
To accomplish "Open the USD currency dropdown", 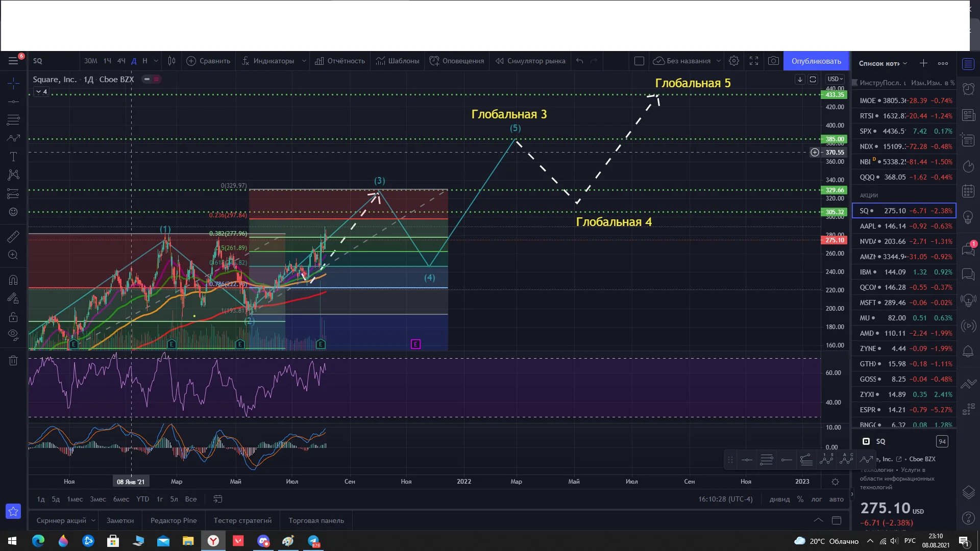I will tap(835, 79).
